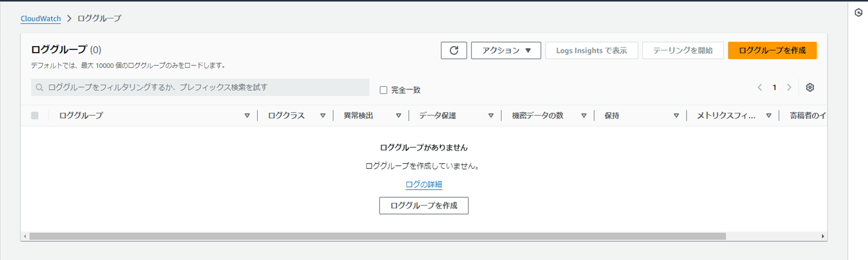868x260 pixels.
Task: Sort by 保持 column arrow
Action: pos(676,115)
